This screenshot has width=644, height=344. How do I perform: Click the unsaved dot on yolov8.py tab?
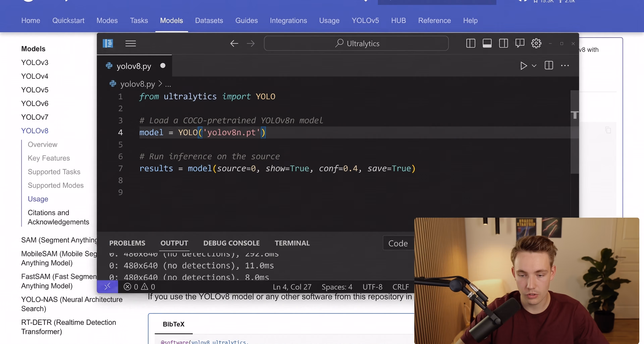click(x=163, y=66)
